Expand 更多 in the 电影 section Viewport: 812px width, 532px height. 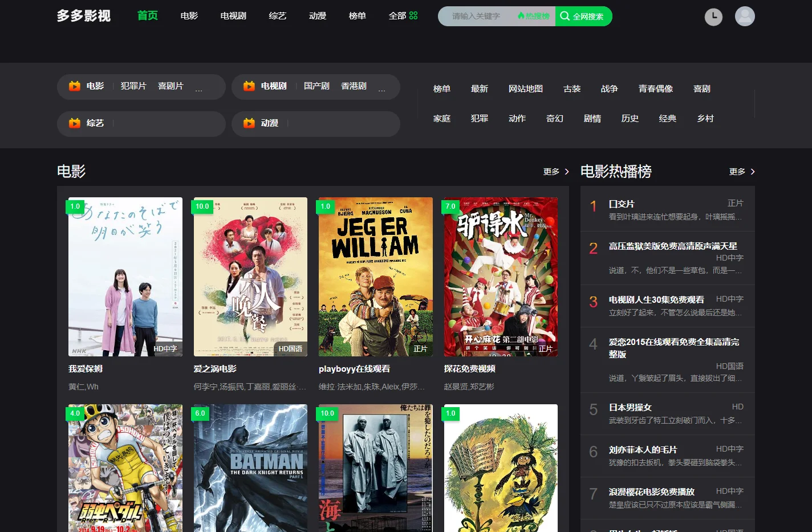556,172
